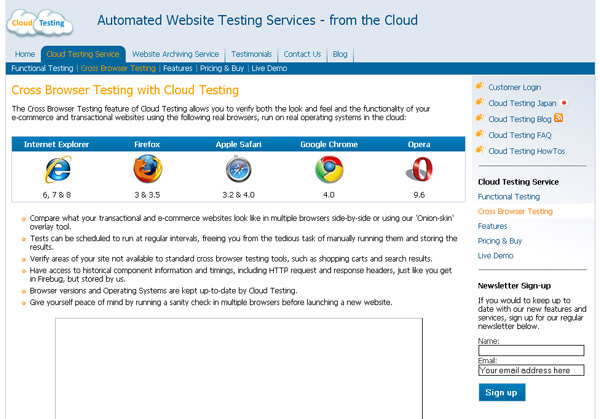Visit the Cloud Testing Japan link
This screenshot has width=600, height=419.
(522, 103)
